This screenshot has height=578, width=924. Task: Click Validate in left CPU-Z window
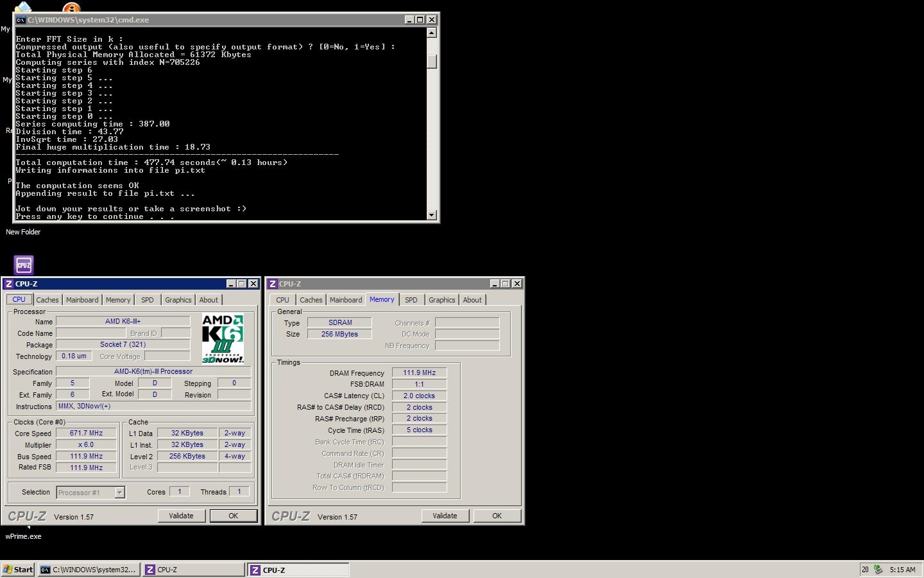pyautogui.click(x=181, y=516)
